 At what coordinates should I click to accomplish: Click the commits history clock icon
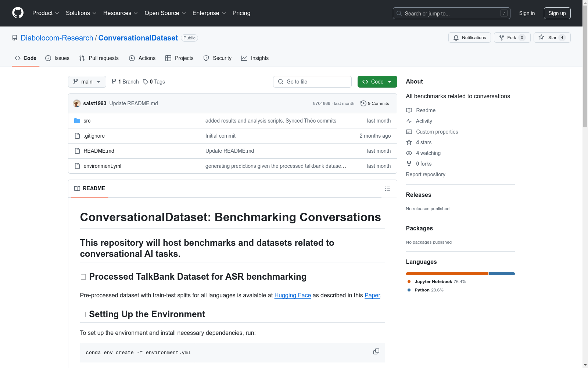tap(363, 103)
